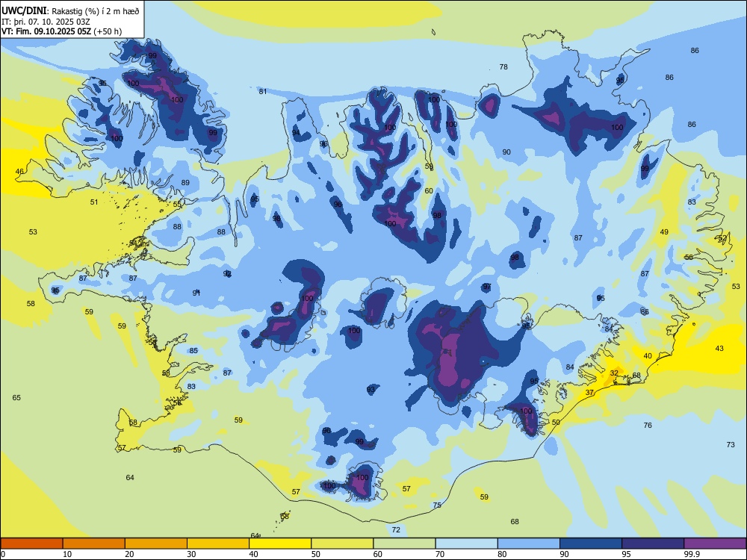Click the 73 humidity value
The height and width of the screenshot is (560, 747).
(731, 444)
